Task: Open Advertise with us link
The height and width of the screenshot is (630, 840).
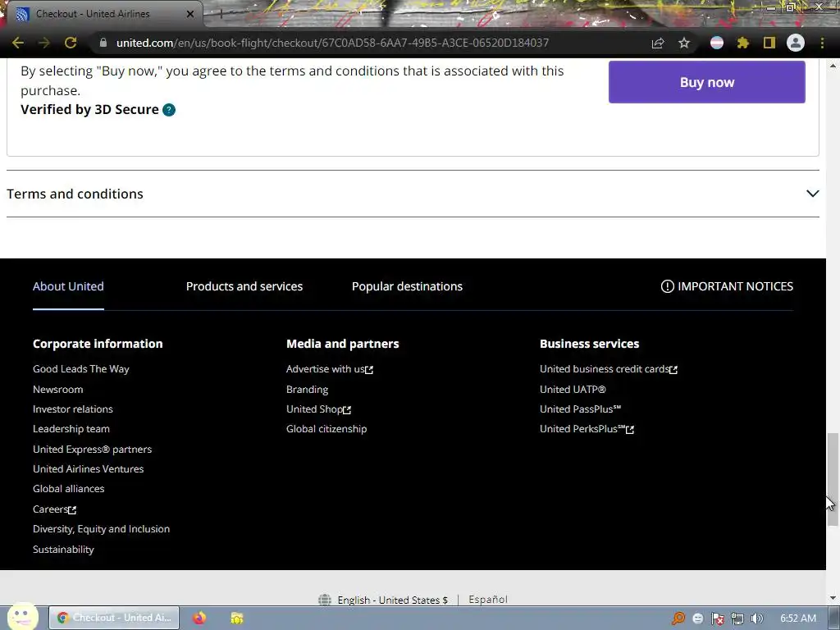Action: [330, 369]
